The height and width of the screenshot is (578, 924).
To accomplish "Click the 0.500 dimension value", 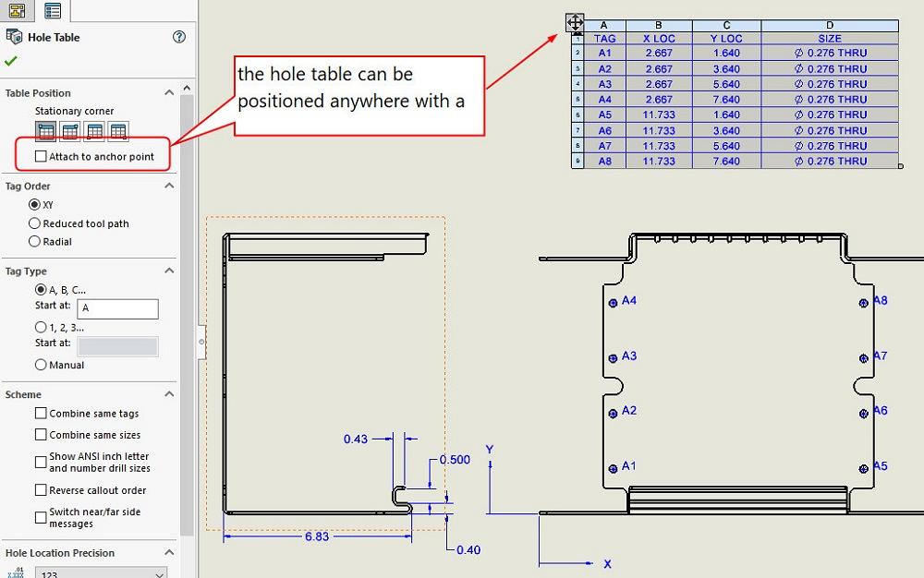I will coord(455,460).
